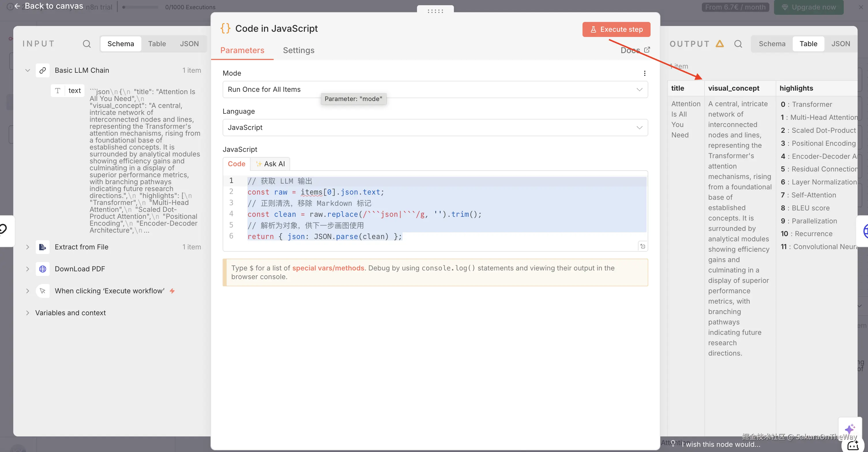Click the DownLoad PDF globe icon
868x452 pixels.
click(x=43, y=269)
